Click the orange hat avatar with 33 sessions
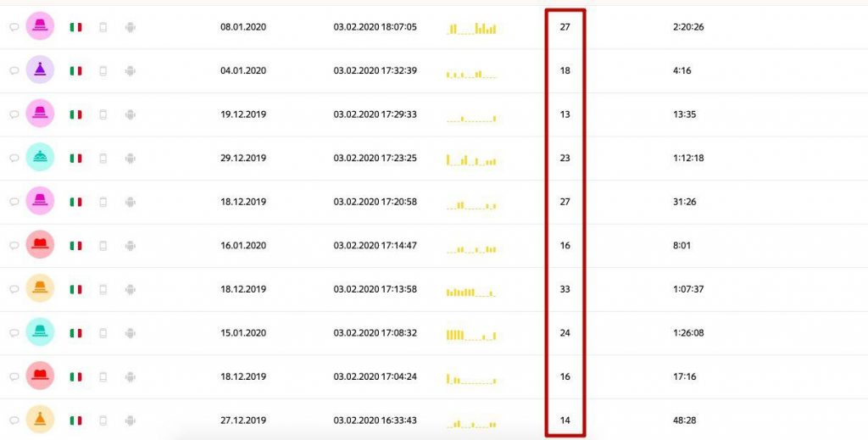 [40, 289]
